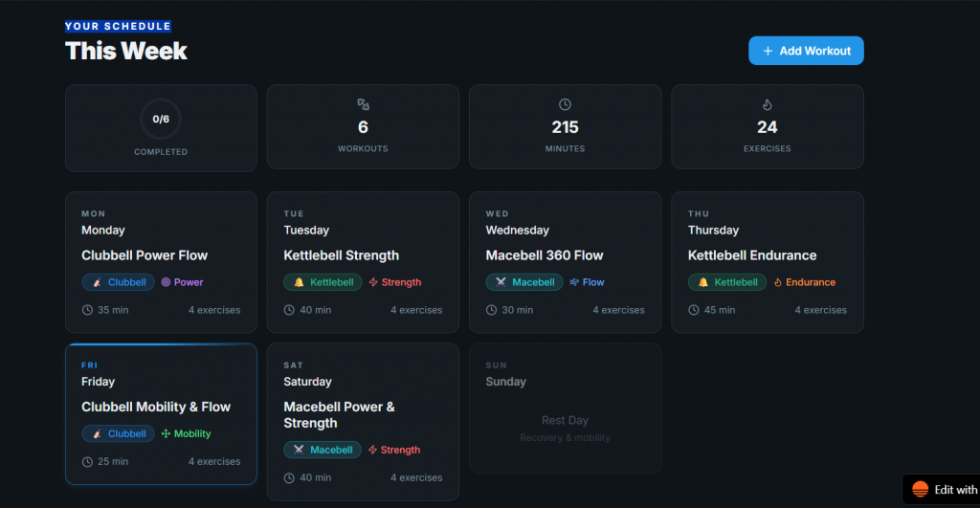Select the Clubbell tag on Monday's workout
980x508 pixels.
click(x=119, y=282)
